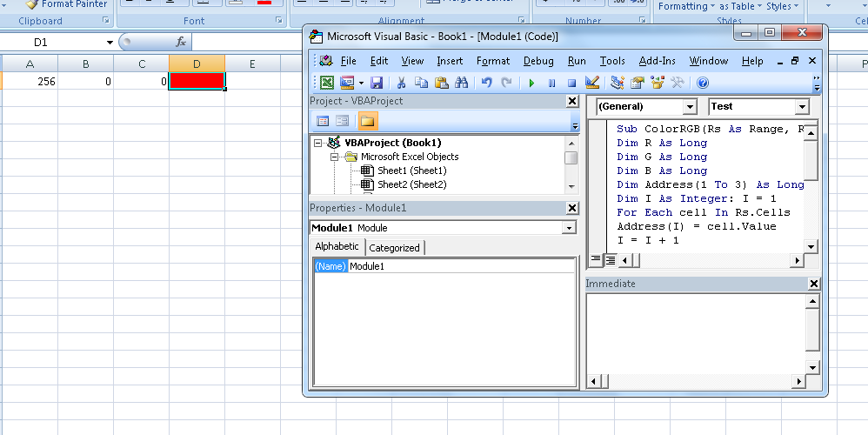Click the Toolbox hammer-wrench icon

[x=677, y=83]
